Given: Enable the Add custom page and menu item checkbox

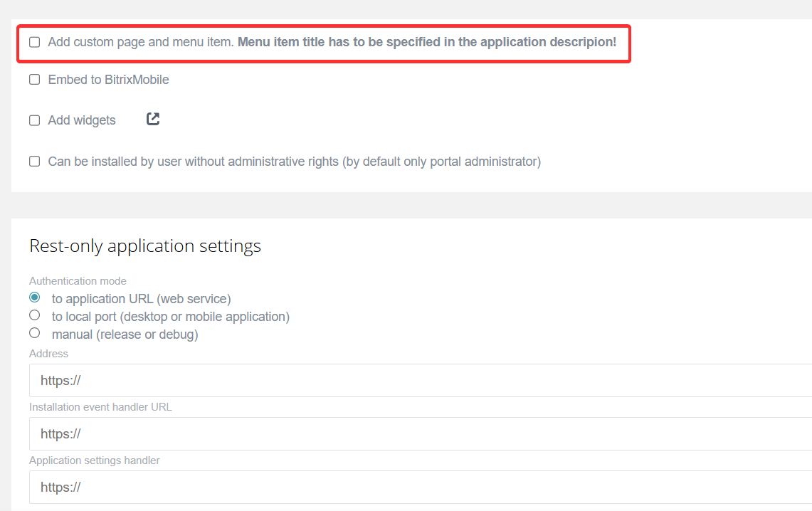Looking at the screenshot, I should pyautogui.click(x=35, y=43).
